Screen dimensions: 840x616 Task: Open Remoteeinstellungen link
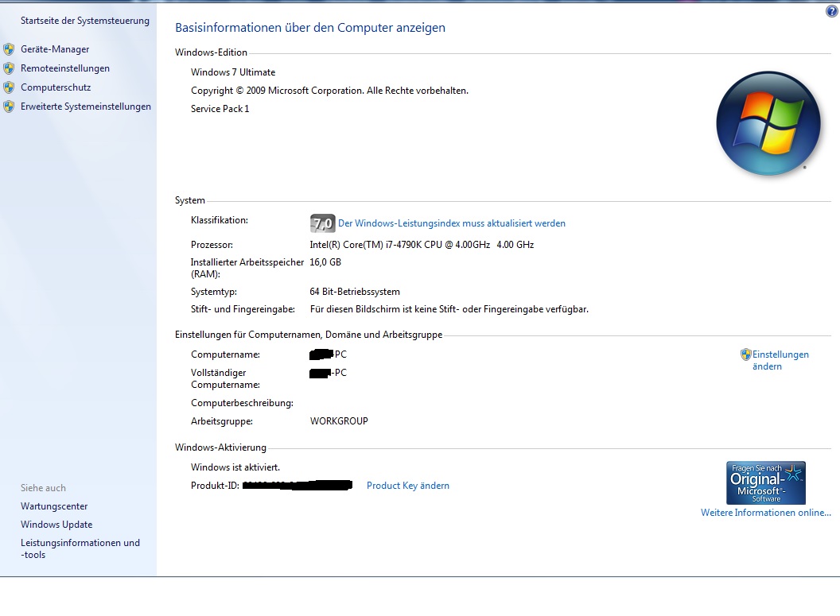point(64,68)
